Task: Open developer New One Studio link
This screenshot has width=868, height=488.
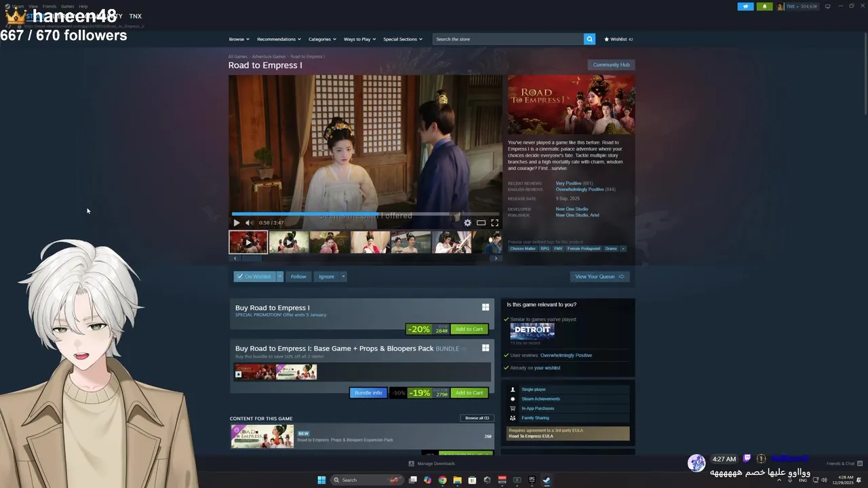Action: [x=572, y=209]
